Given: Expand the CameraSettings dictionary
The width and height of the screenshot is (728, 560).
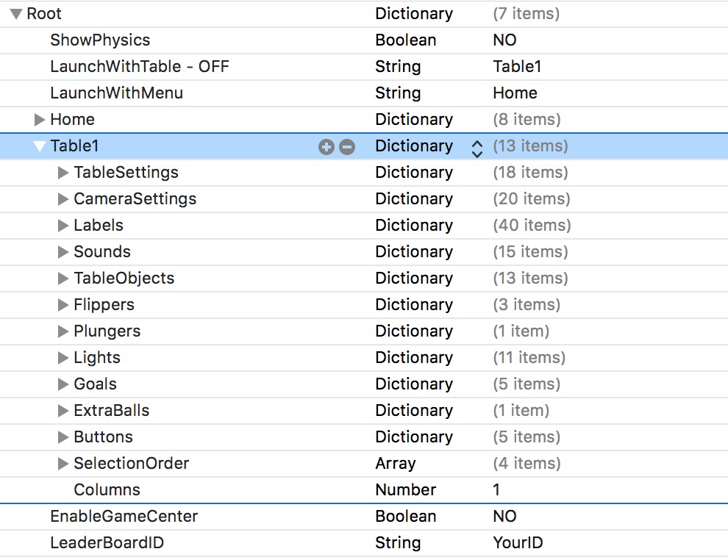Looking at the screenshot, I should coord(63,198).
